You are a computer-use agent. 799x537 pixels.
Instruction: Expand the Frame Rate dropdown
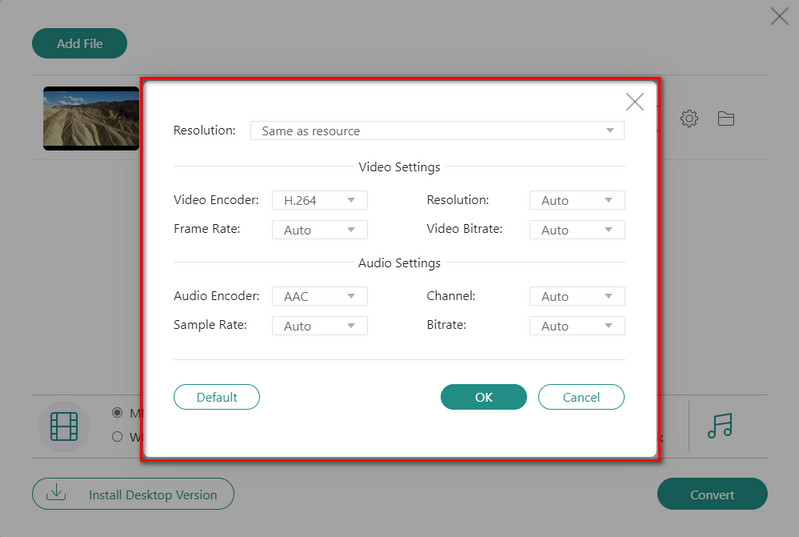320,230
